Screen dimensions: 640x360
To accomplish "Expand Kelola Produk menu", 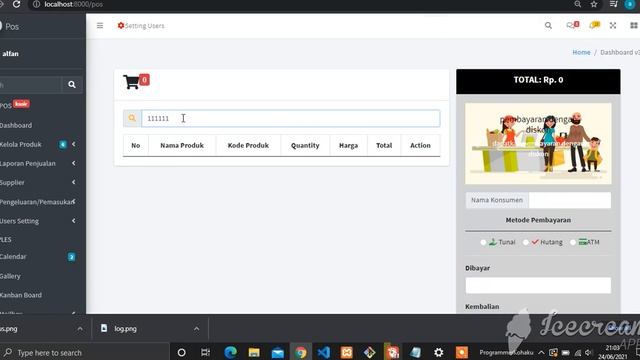I will (39, 144).
